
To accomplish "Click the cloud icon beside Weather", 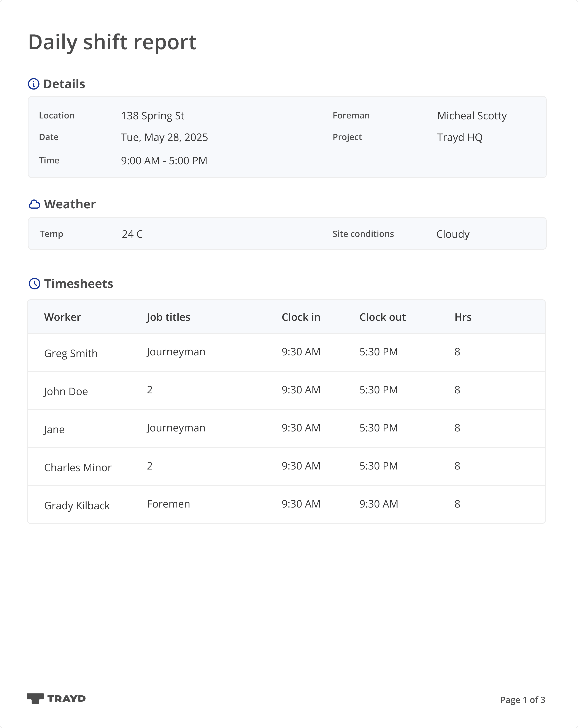I will pyautogui.click(x=34, y=204).
